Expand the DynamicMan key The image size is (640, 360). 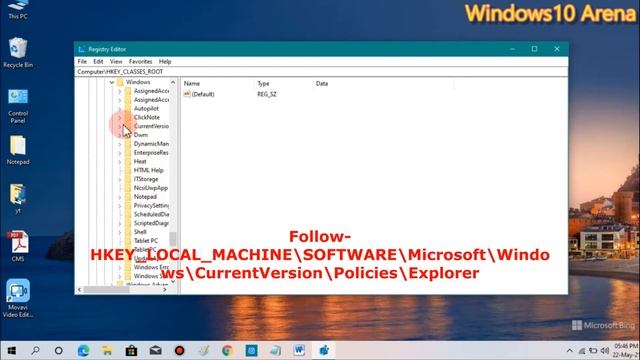click(x=120, y=144)
